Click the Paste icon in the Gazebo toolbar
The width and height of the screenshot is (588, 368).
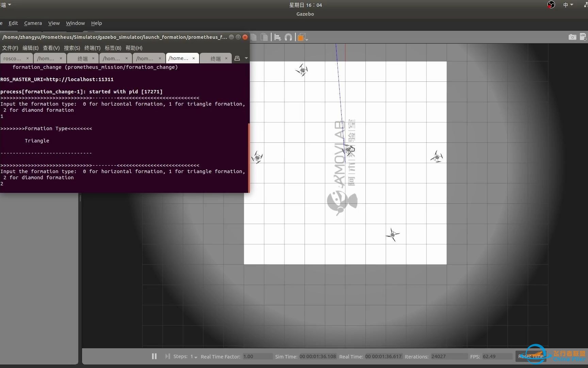click(x=264, y=37)
